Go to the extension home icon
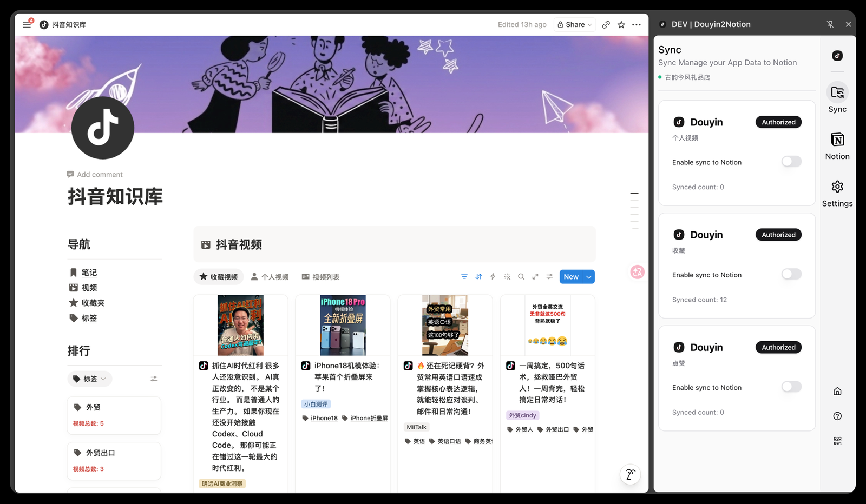The width and height of the screenshot is (866, 504). coord(837,391)
